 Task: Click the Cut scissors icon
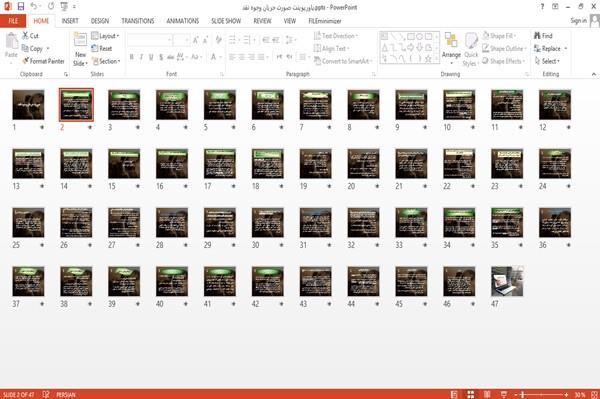[26, 36]
